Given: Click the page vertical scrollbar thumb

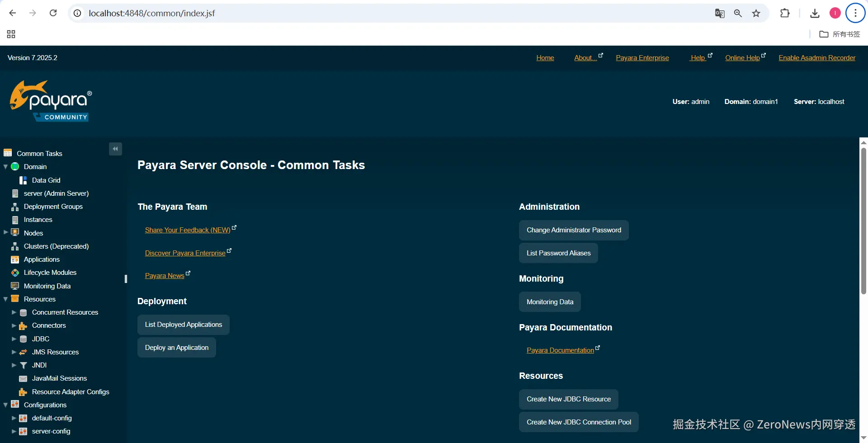Looking at the screenshot, I should click(863, 221).
